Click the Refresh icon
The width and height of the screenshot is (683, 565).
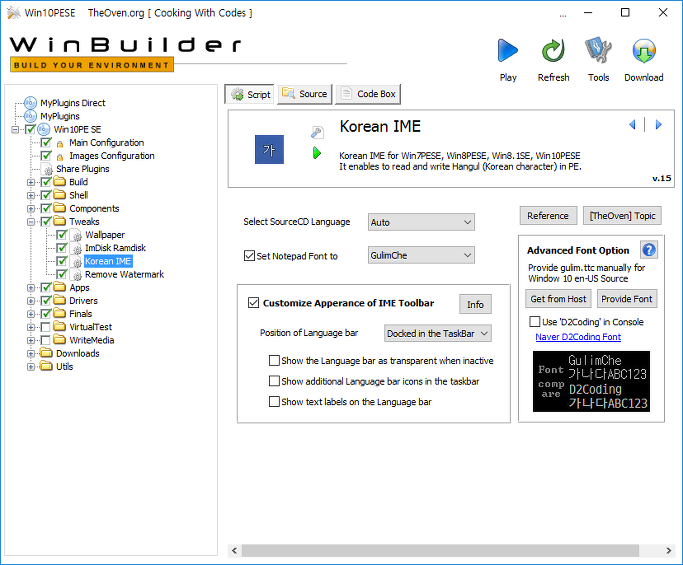point(553,51)
